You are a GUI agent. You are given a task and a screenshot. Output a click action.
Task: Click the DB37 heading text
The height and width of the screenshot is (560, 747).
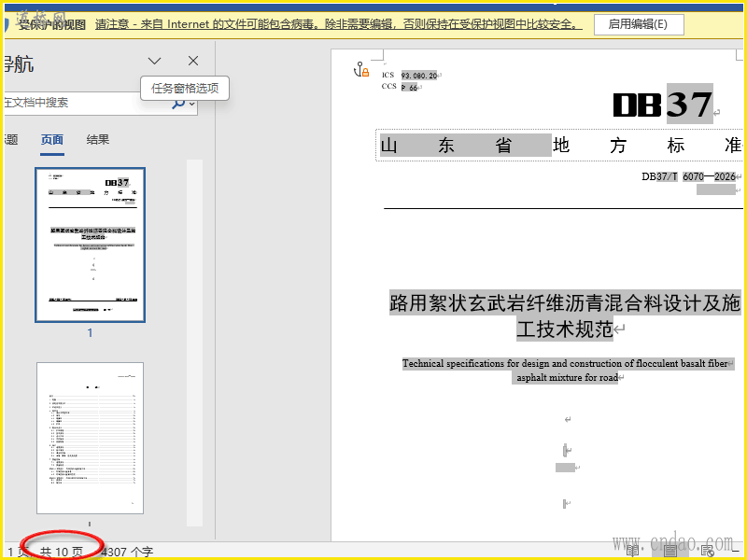coord(663,105)
